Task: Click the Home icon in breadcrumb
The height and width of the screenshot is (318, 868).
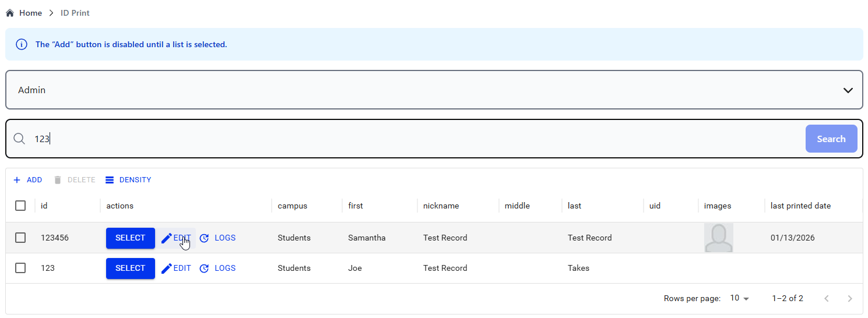Action: coord(10,13)
